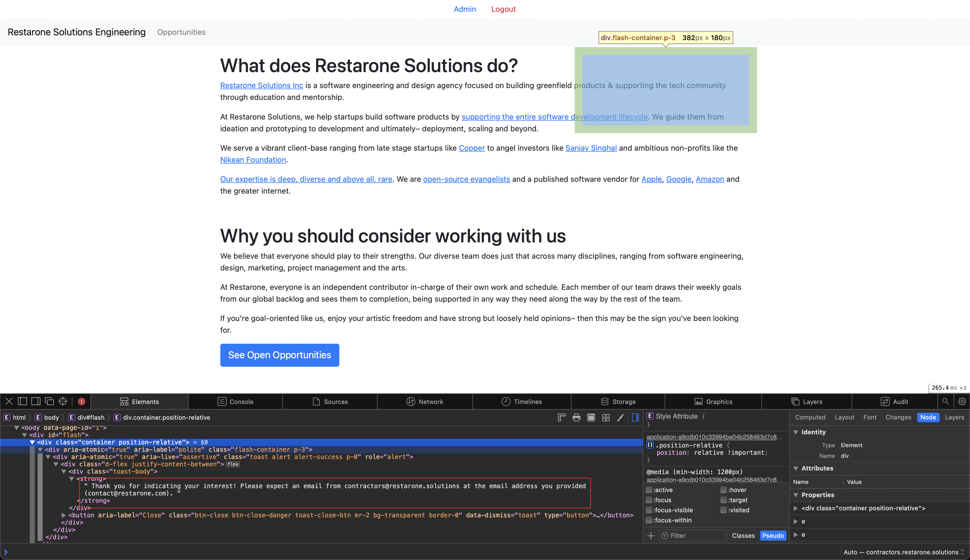Check the :active pseudo-class checkbox
The width and height of the screenshot is (970, 560).
coord(649,490)
